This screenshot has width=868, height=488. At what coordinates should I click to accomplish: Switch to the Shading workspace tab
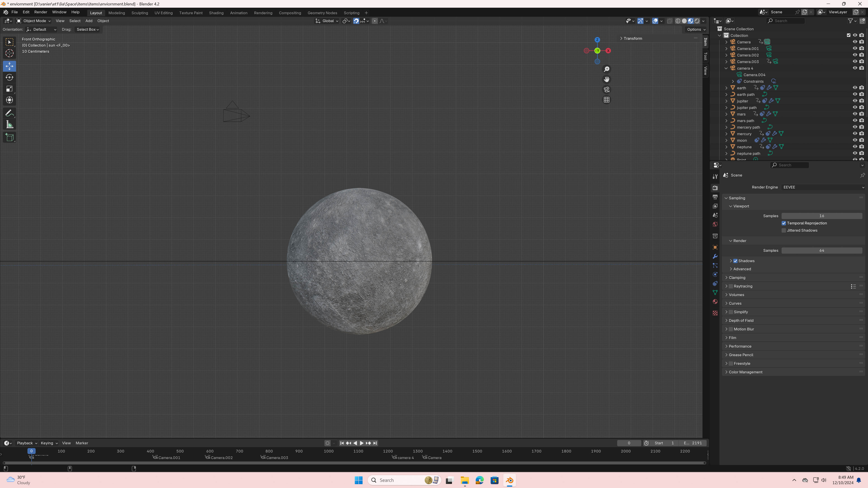point(216,13)
